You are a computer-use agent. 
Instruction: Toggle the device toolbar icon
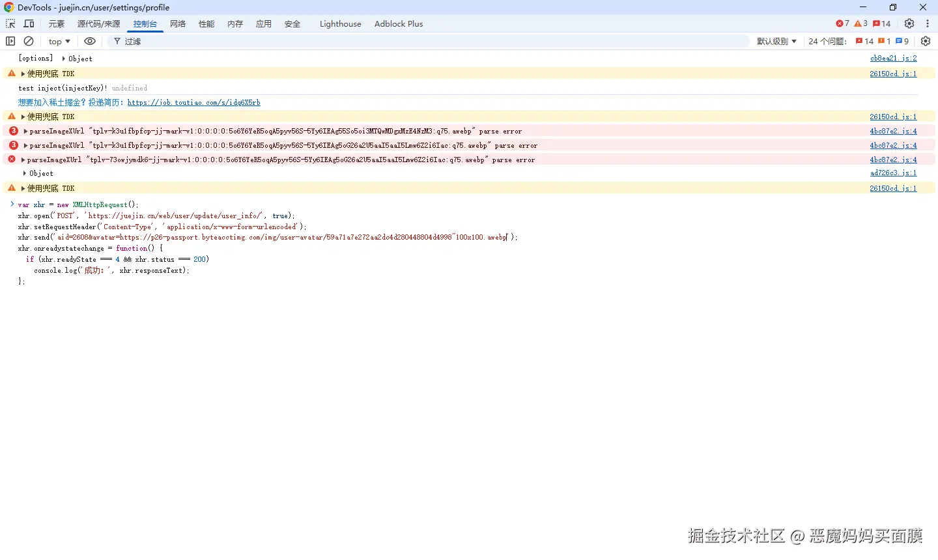[29, 23]
